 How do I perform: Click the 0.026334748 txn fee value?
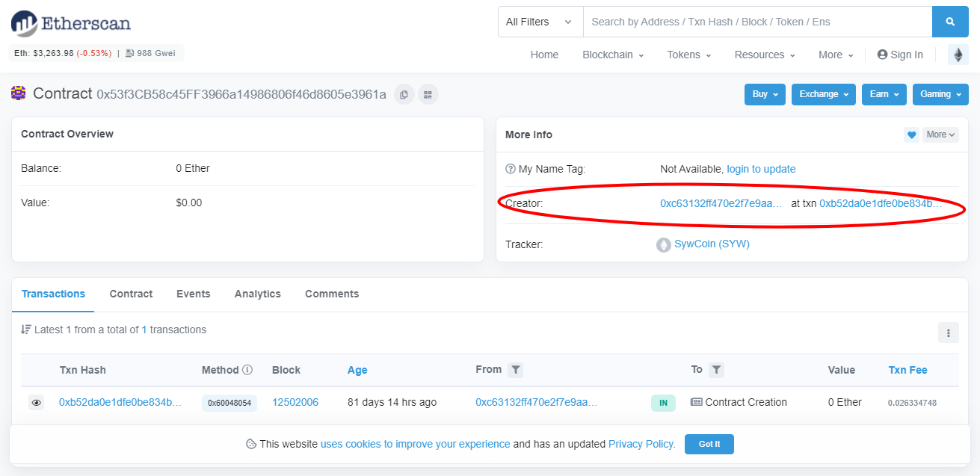(x=912, y=403)
